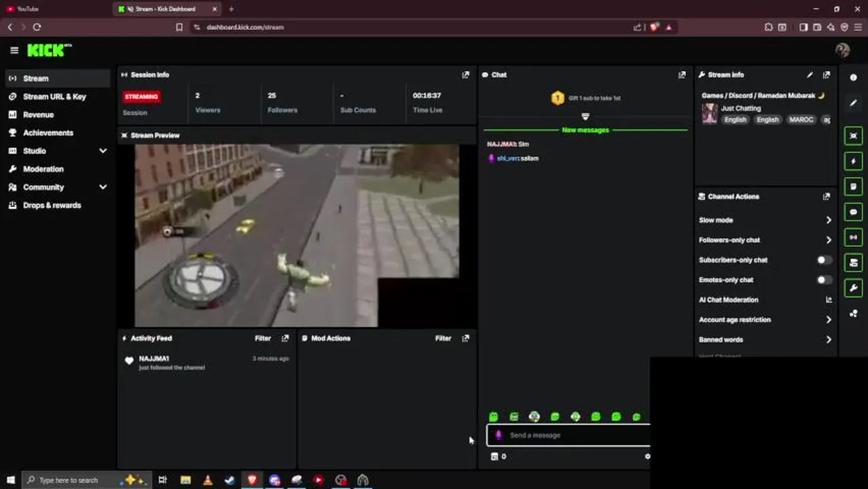Toggle Subscribers-only chat switch
The height and width of the screenshot is (489, 868).
(824, 260)
